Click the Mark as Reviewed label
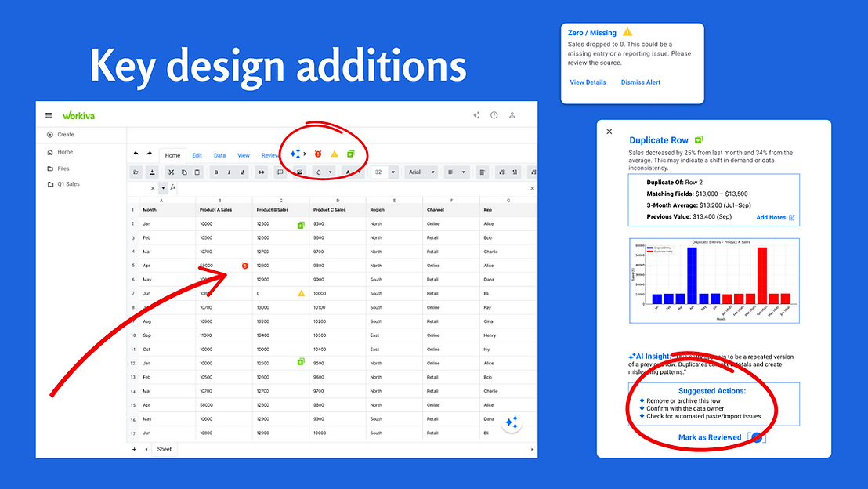 point(710,437)
